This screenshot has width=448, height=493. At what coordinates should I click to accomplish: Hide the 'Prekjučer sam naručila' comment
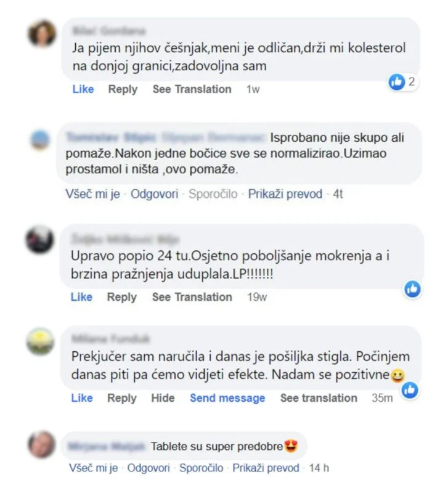163,398
